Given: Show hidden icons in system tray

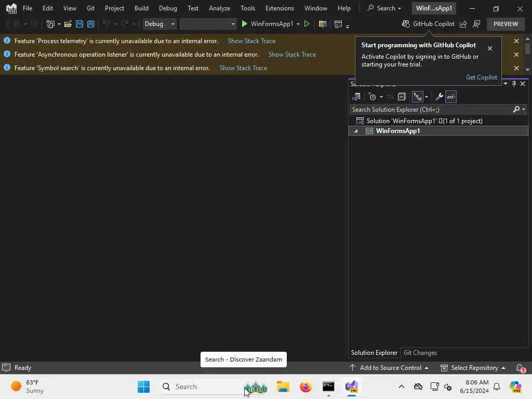Looking at the screenshot, I should (402, 387).
